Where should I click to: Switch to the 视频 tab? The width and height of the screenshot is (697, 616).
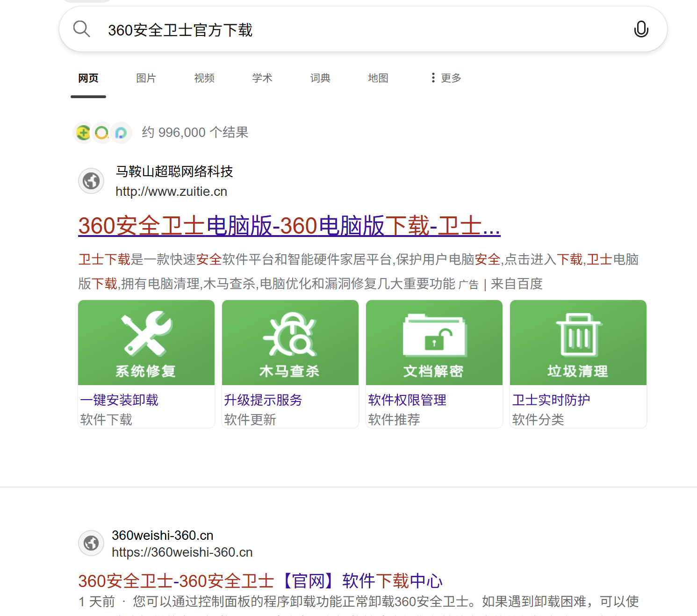point(204,78)
